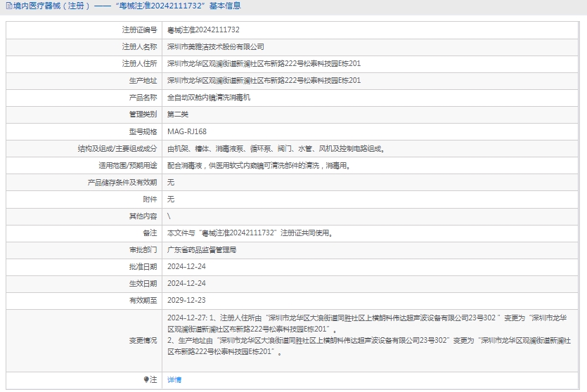Click the 生产地址 address value
The height and width of the screenshot is (392, 587).
point(264,81)
